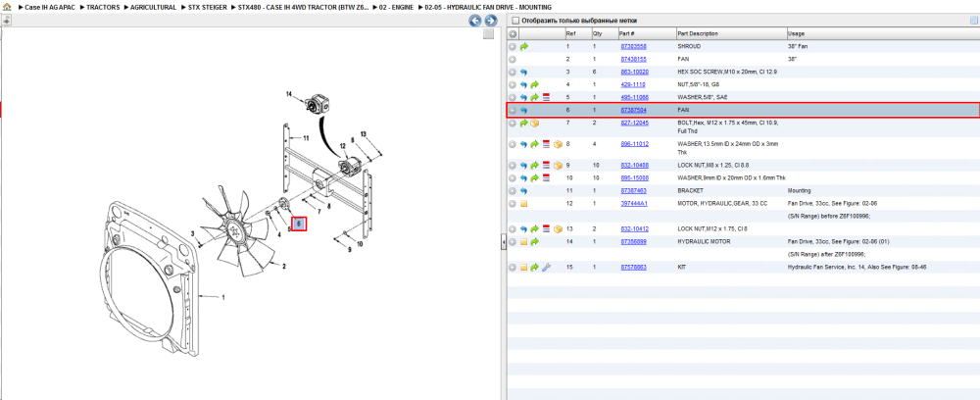Click the Usage column header
Image resolution: width=980 pixels, height=400 pixels.
[883, 33]
